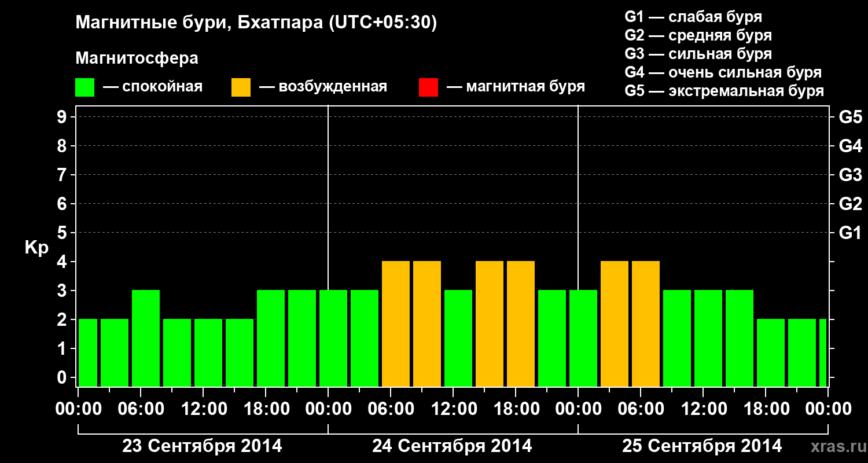Click the right-axis 'G3' label beside gridline 7
868x463 pixels.
click(850, 175)
